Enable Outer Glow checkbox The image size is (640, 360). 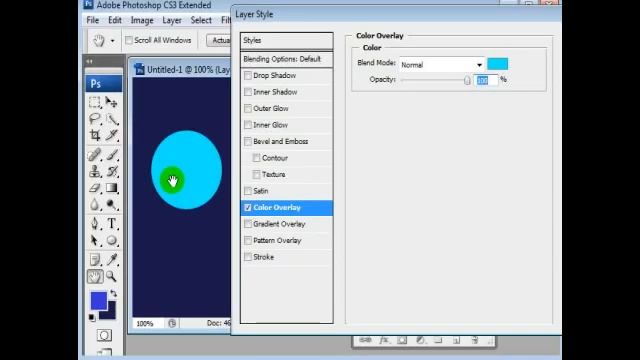(248, 109)
